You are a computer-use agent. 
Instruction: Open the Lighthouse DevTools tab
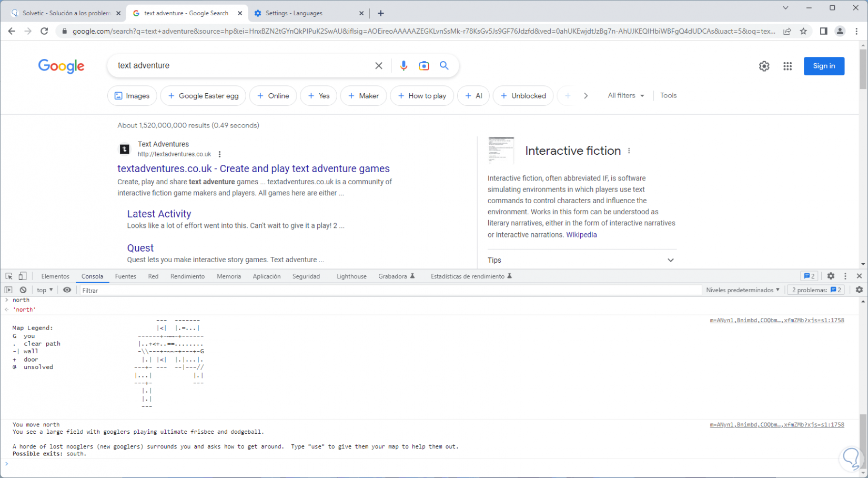point(351,276)
